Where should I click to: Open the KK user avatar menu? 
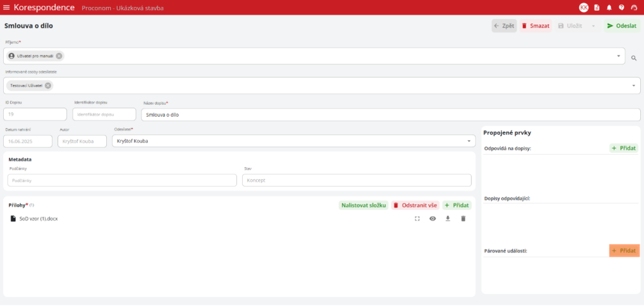584,8
